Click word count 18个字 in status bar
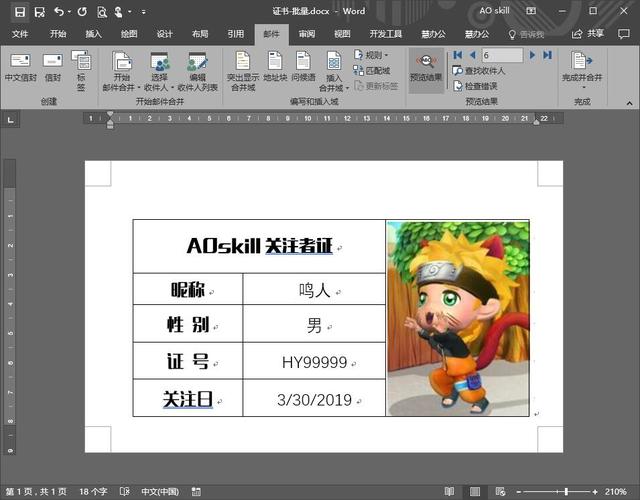The image size is (640, 500). tap(93, 491)
